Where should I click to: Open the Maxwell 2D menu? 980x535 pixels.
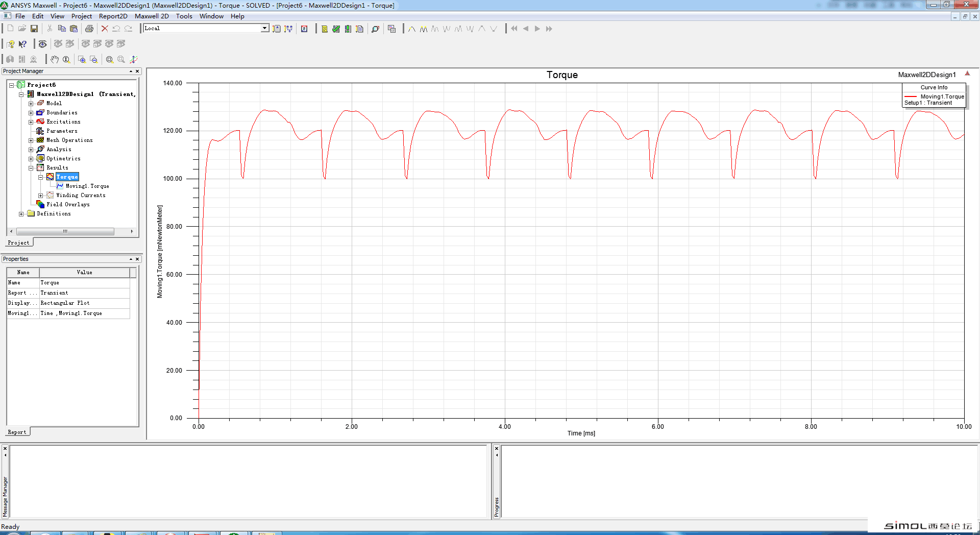click(152, 16)
